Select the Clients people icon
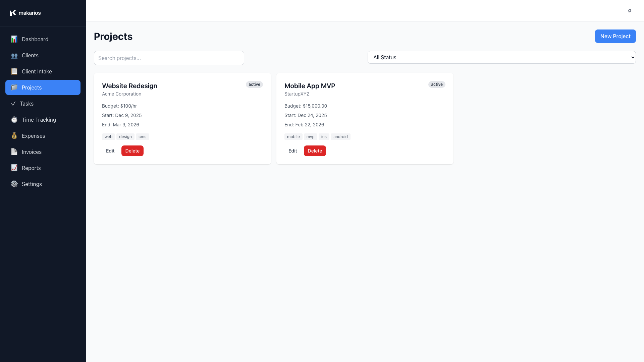 point(14,55)
